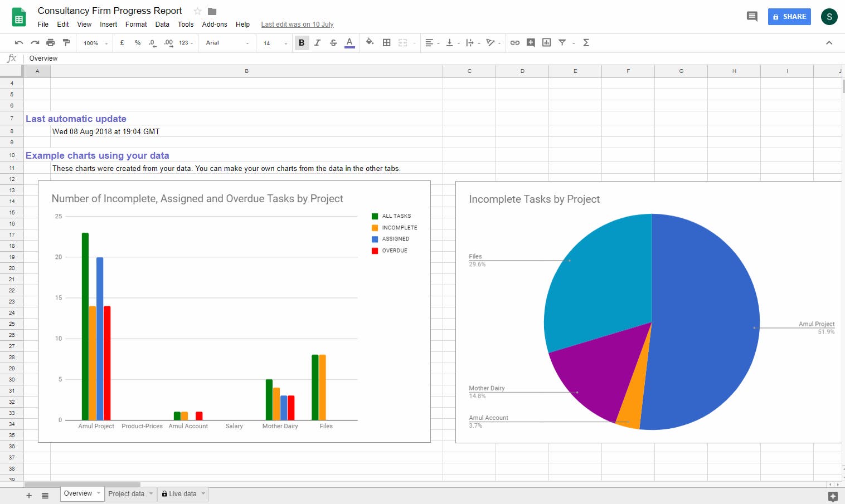Click the blue SHARE button
Image resolution: width=845 pixels, height=504 pixels.
tap(789, 17)
